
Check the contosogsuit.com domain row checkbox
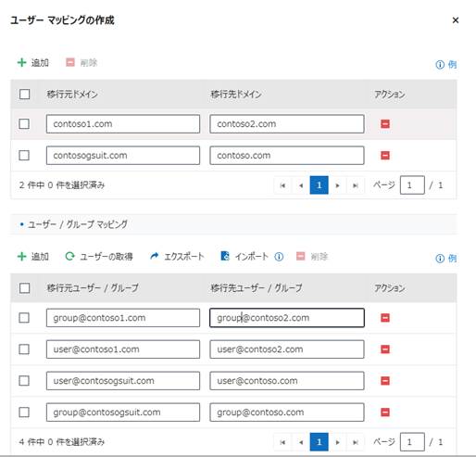24,155
